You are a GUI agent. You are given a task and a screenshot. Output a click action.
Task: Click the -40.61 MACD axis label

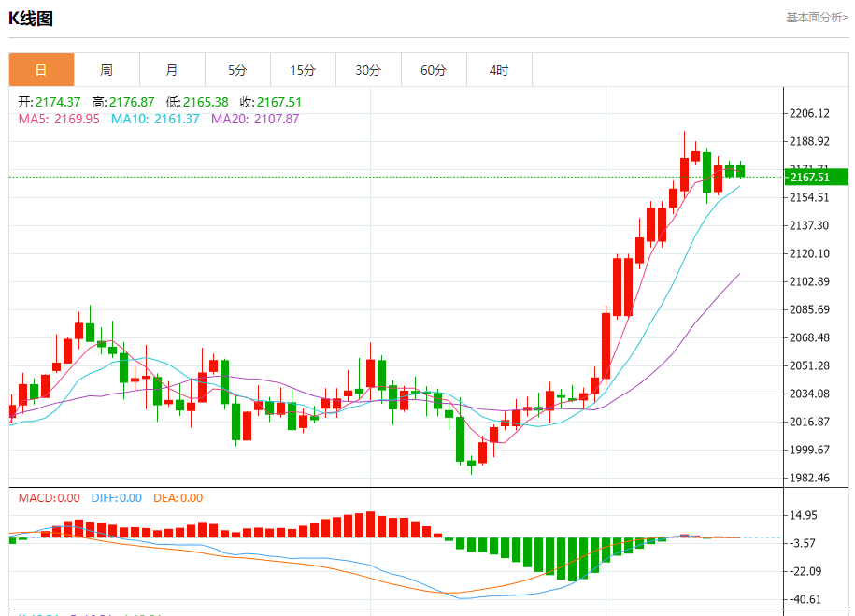805,599
